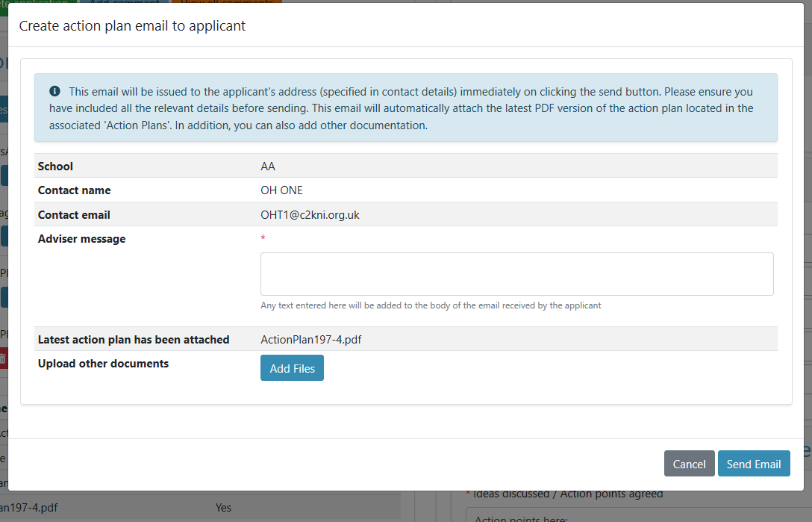Click the contact name value OH ONE
This screenshot has height=522, width=812.
point(281,190)
